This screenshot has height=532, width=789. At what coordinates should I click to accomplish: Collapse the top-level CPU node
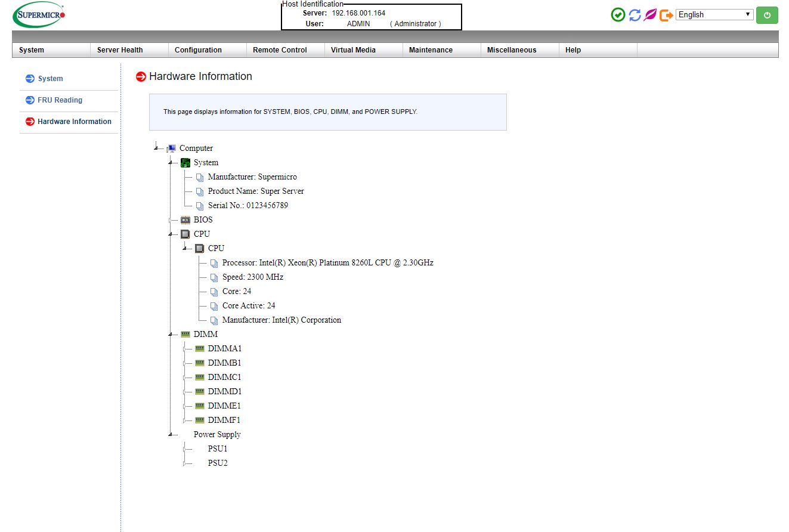tap(170, 233)
